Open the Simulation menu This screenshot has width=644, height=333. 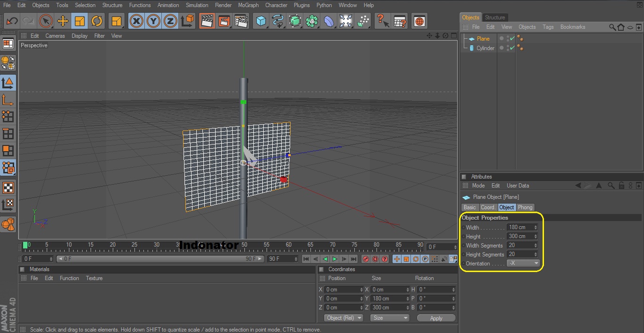[197, 5]
